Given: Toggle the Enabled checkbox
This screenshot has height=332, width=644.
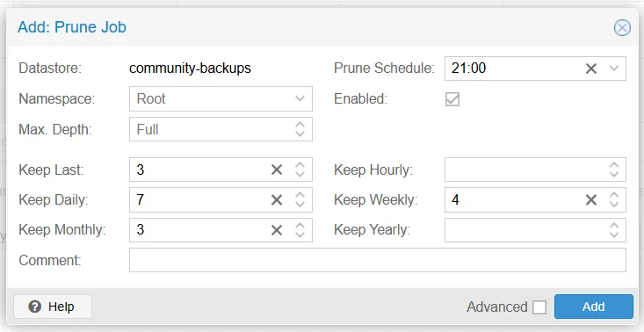Looking at the screenshot, I should pos(452,99).
